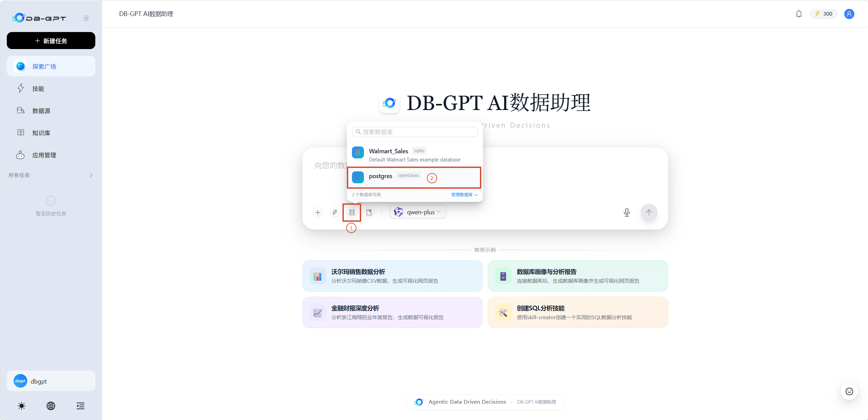
Task: Open the 创建SQL分析技能 example card
Action: 578,312
